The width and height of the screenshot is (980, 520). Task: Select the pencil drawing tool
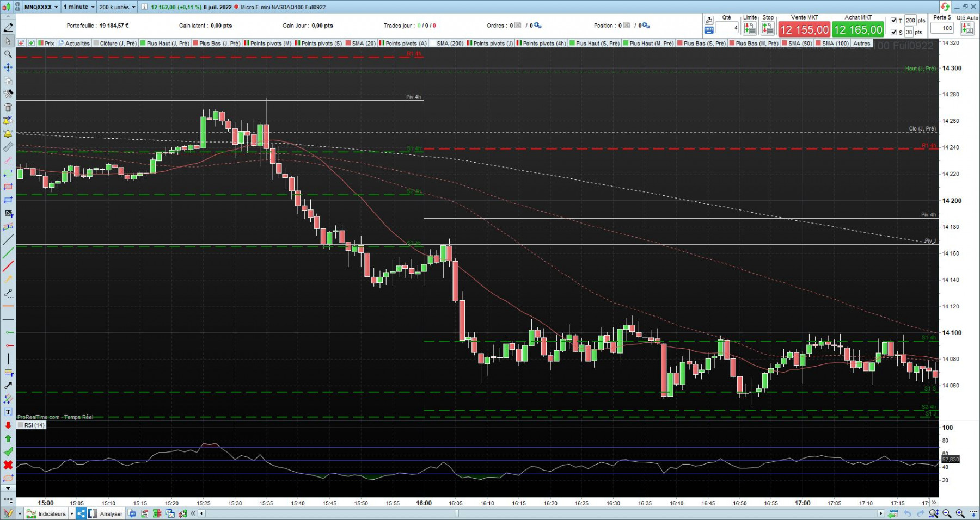[8, 27]
